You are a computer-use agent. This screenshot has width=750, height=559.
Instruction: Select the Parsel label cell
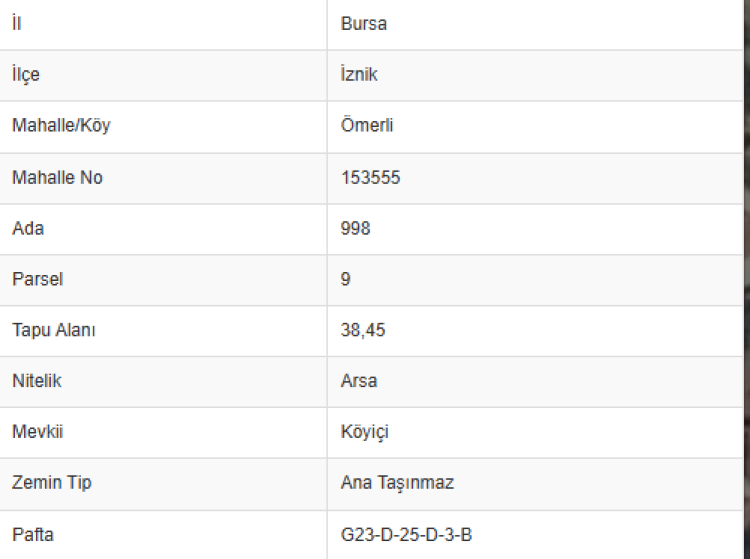(37, 280)
